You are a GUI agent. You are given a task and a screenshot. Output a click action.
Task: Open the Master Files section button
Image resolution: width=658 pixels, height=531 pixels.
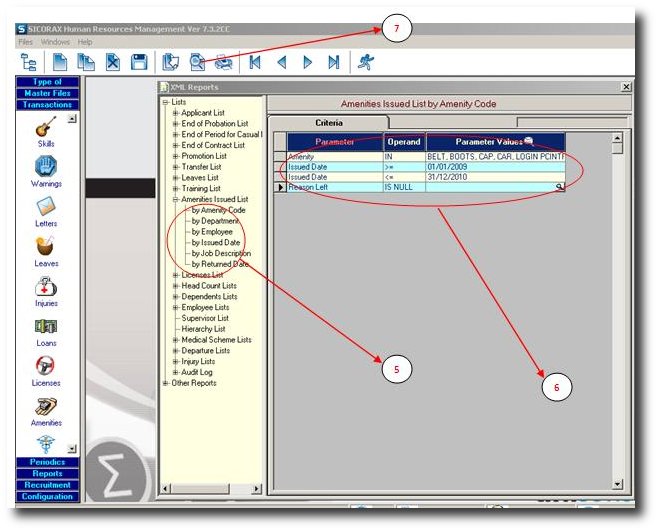pos(47,93)
